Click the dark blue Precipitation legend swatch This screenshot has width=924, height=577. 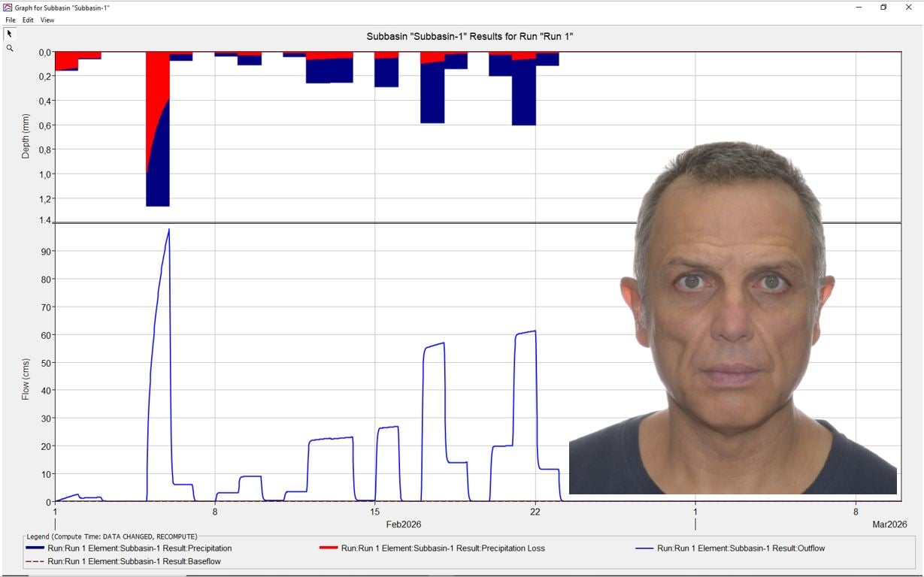[35, 548]
